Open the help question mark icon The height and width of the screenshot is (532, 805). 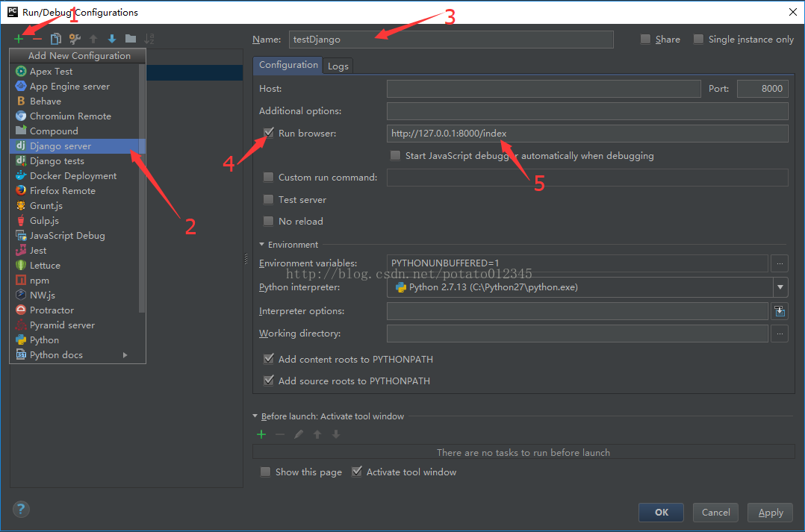click(21, 509)
